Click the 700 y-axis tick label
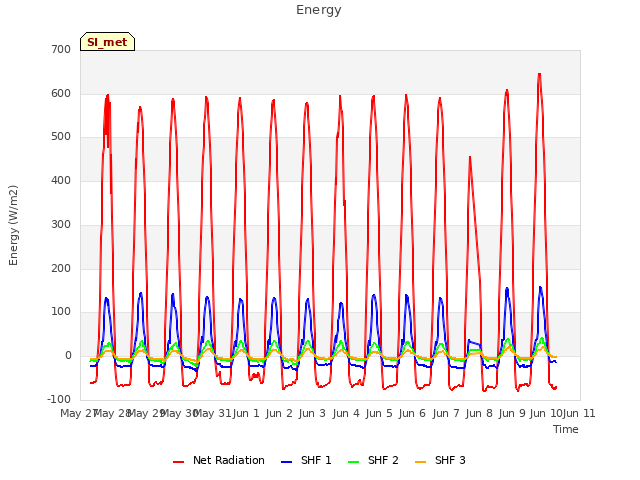This screenshot has width=640, height=480. (61, 49)
